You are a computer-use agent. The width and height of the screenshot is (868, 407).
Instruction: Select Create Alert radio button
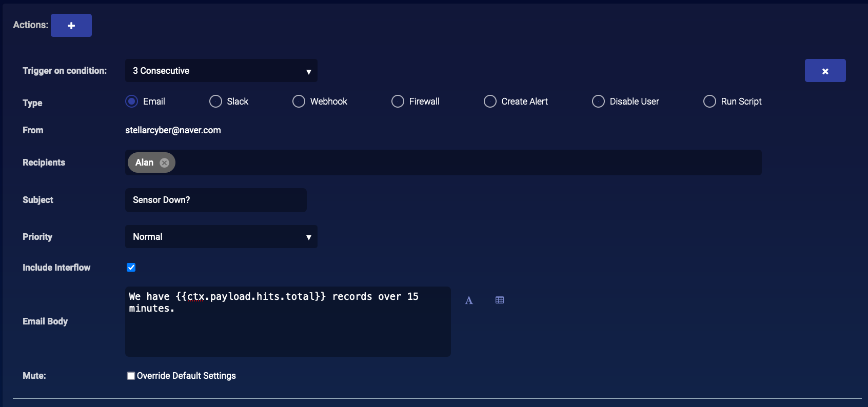click(x=490, y=101)
